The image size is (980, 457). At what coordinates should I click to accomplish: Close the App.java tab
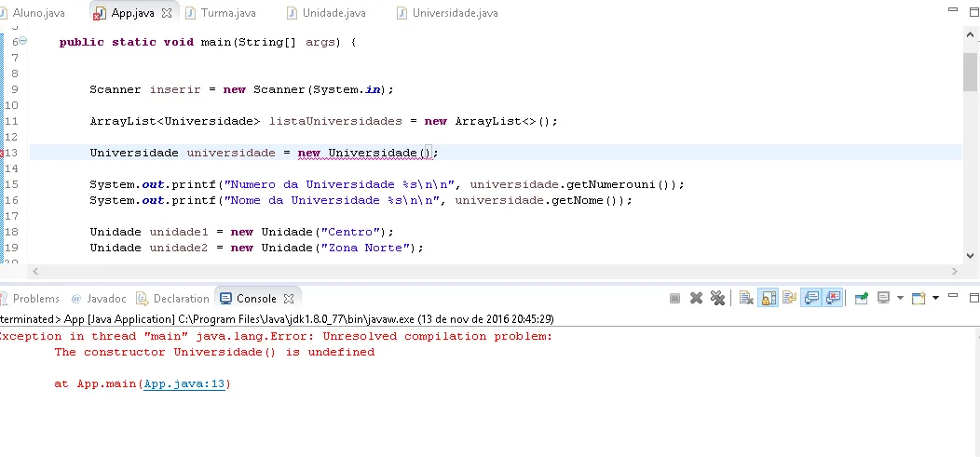(x=167, y=12)
